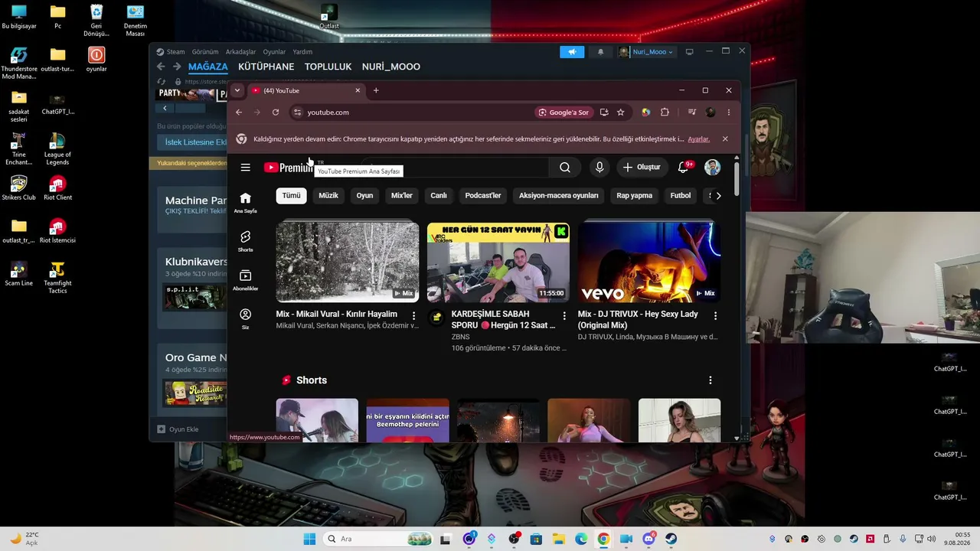Click the YouTube Premium logo

point(289,168)
